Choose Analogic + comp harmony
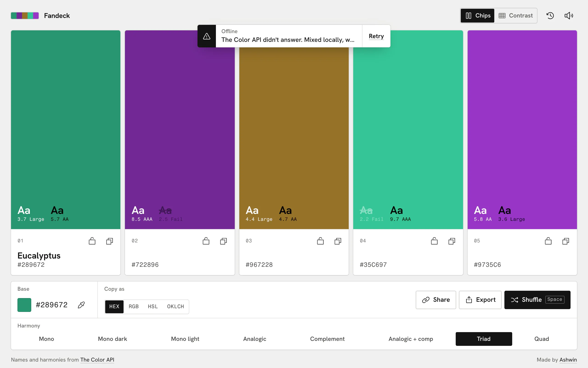The width and height of the screenshot is (588, 368). click(411, 339)
